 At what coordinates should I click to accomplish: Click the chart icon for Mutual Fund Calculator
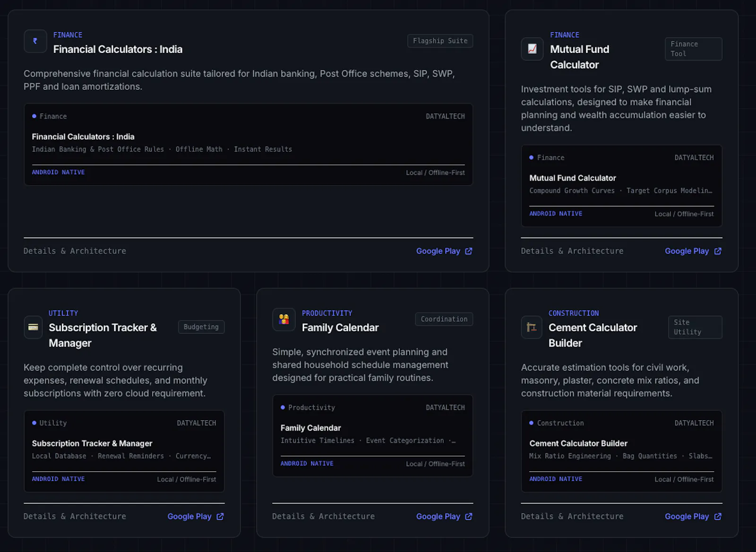click(x=533, y=49)
